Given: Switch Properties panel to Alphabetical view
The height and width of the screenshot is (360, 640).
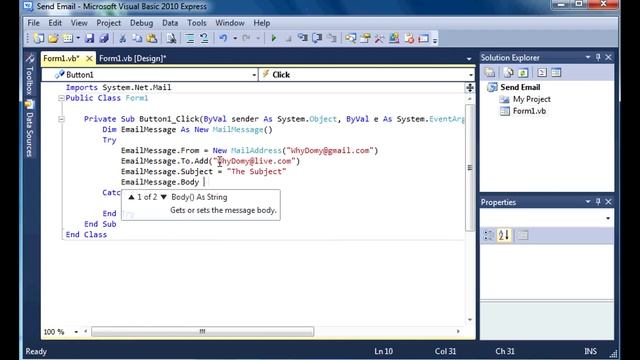Looking at the screenshot, I should click(x=504, y=235).
